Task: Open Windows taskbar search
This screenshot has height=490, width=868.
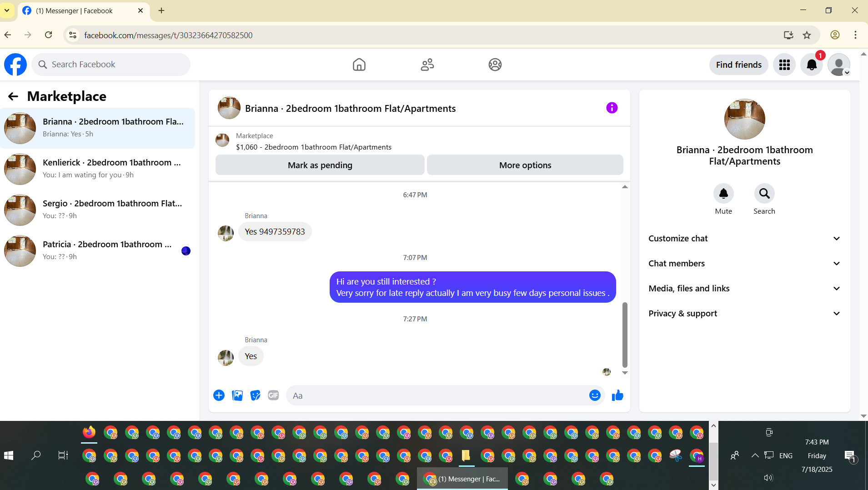Action: pyautogui.click(x=36, y=455)
